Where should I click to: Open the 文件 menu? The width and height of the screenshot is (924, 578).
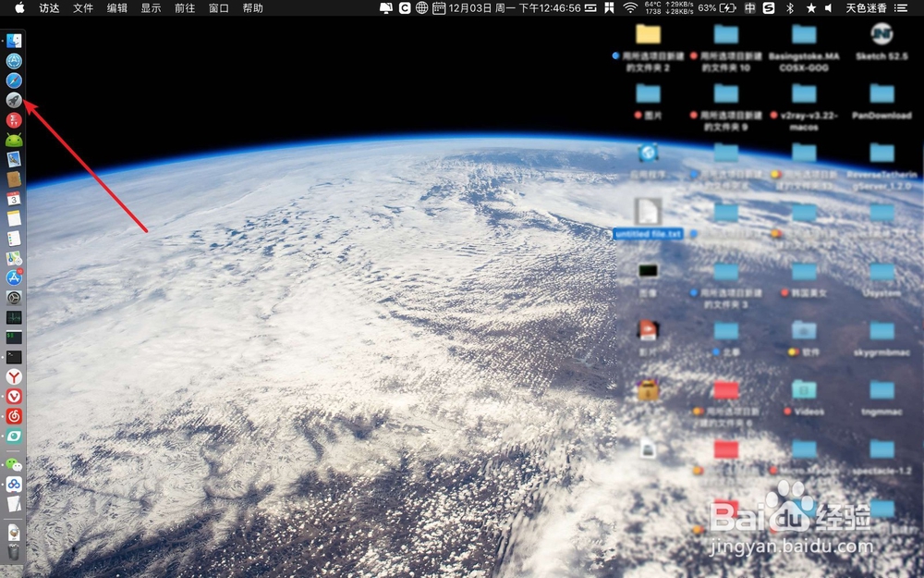click(83, 8)
